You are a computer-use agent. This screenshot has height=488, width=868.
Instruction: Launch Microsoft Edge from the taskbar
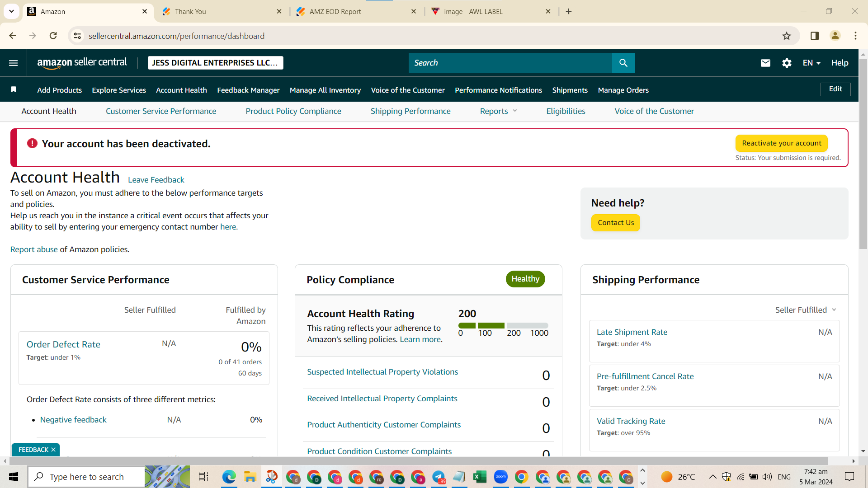click(229, 477)
